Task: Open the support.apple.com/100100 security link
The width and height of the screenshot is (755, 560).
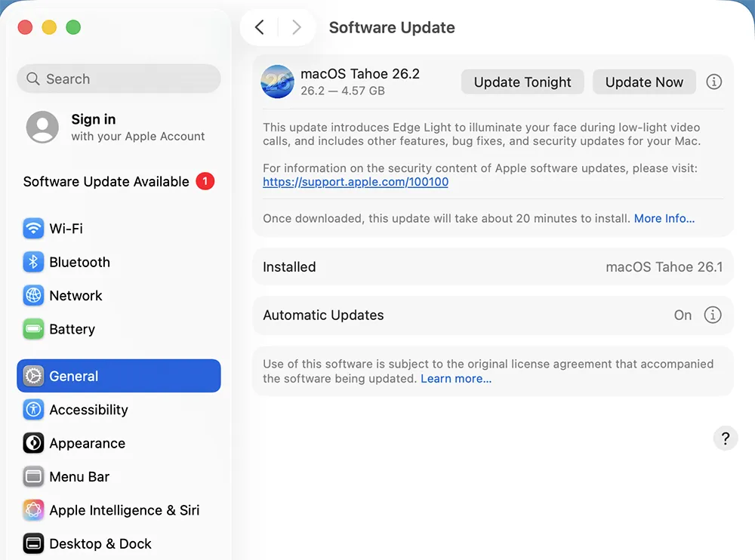Action: point(356,182)
